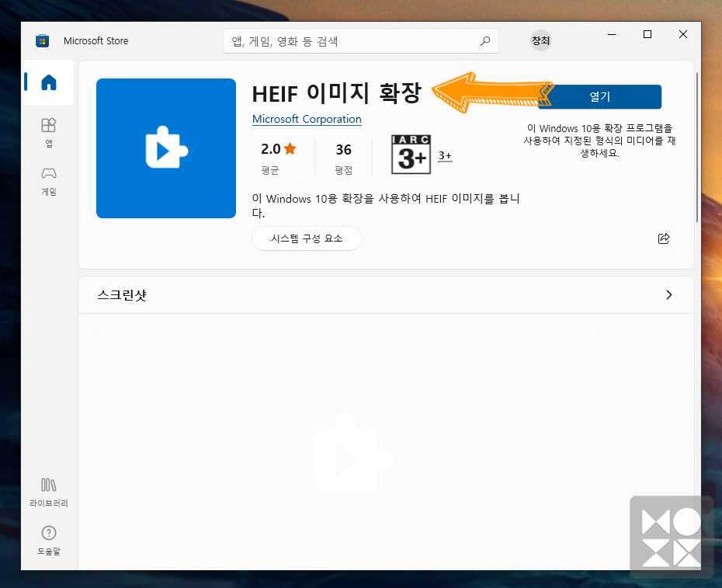Screen dimensions: 722x588
Task: Open the Home tab in sidebar
Action: coord(49,82)
